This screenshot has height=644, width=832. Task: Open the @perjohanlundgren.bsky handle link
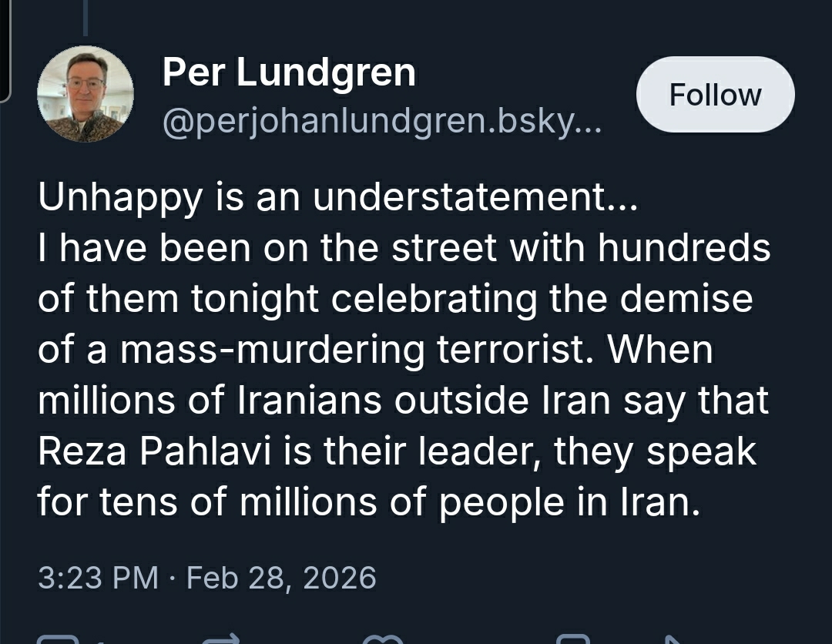[x=381, y=119]
